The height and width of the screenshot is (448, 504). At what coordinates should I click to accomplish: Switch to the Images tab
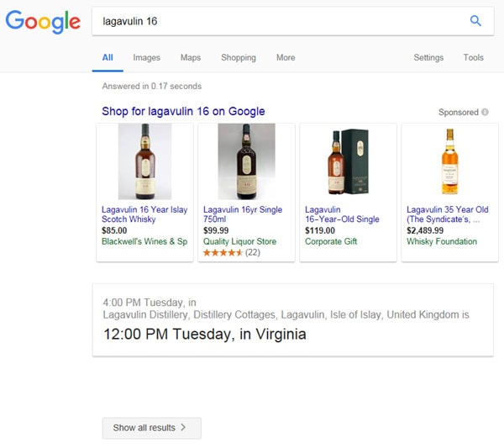[146, 58]
